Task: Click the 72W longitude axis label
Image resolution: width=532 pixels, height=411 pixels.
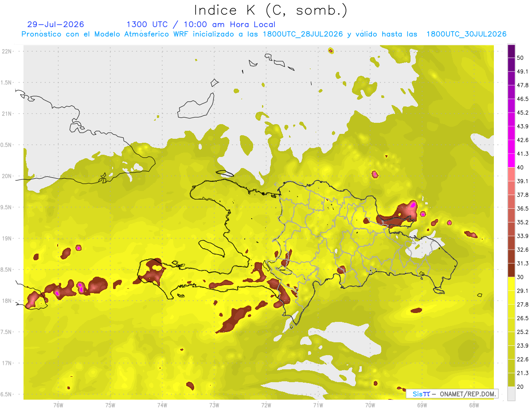Action: coord(266,405)
